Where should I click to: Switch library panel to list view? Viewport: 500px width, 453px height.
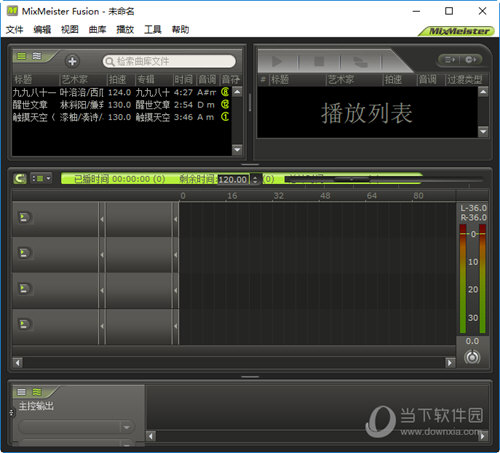21,56
